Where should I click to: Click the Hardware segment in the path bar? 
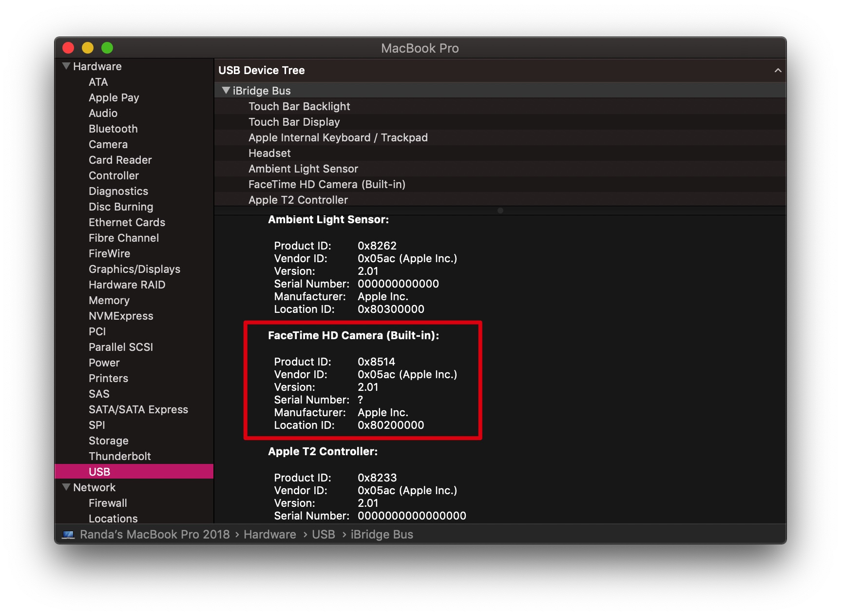270,535
